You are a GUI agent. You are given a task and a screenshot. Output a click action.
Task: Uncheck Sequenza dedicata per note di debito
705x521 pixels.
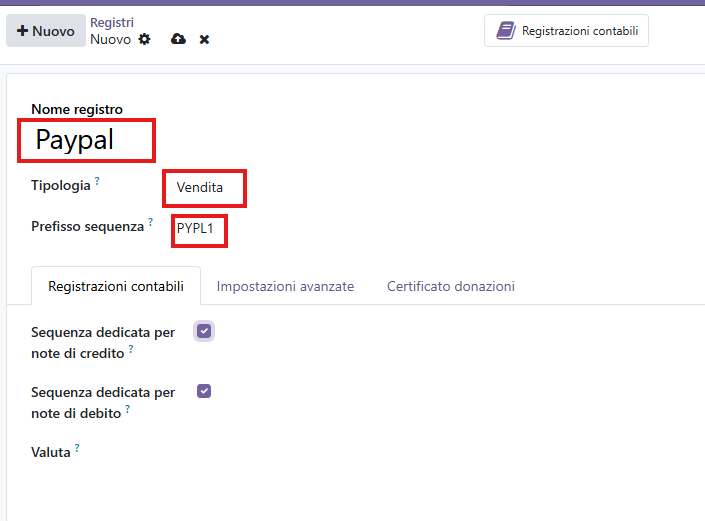click(204, 391)
